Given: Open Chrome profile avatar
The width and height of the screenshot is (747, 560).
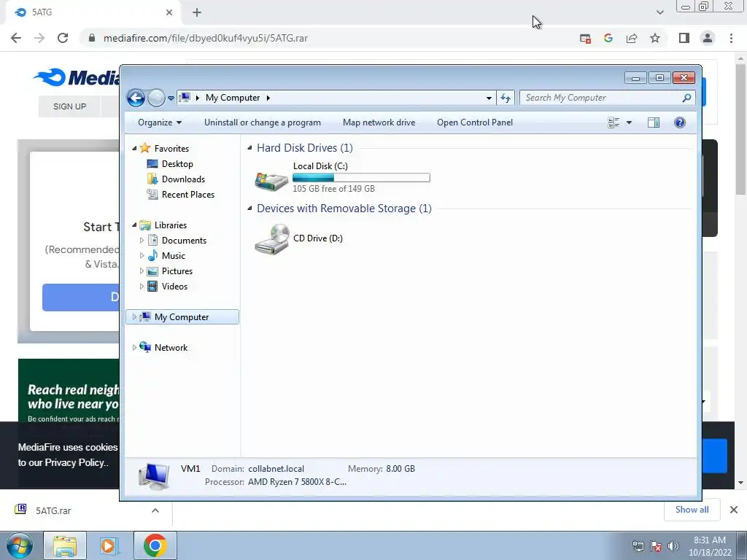Looking at the screenshot, I should [708, 38].
